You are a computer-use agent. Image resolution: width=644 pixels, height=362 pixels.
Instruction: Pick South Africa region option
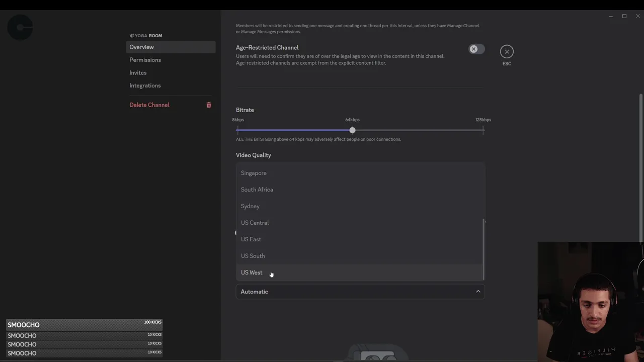257,190
